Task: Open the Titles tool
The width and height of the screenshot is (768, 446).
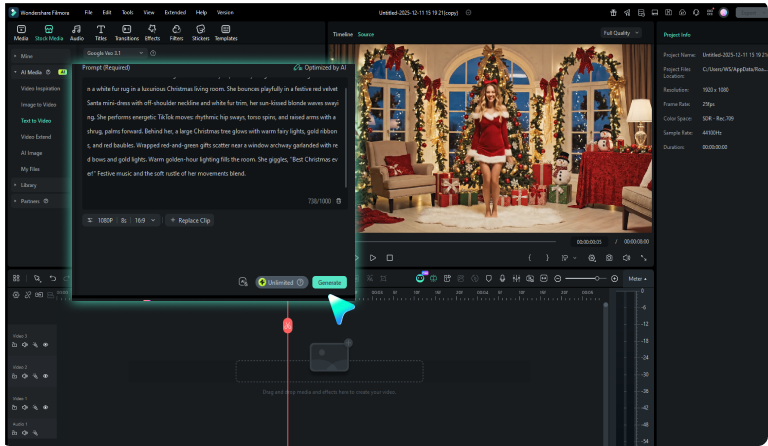Action: point(100,32)
